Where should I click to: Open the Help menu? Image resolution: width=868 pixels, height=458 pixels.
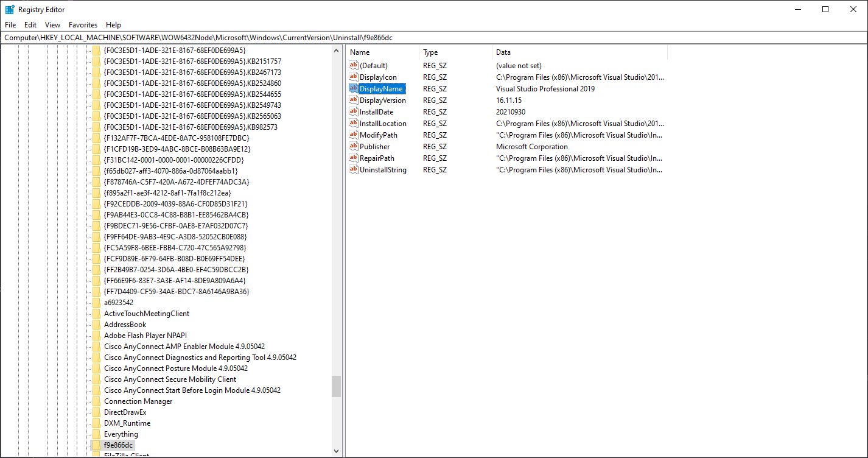(114, 25)
